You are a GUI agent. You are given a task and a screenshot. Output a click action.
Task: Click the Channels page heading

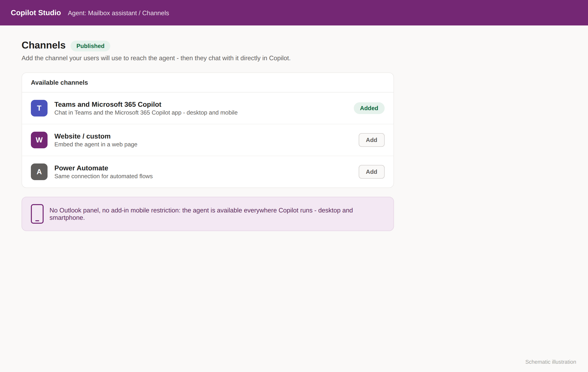click(x=44, y=45)
